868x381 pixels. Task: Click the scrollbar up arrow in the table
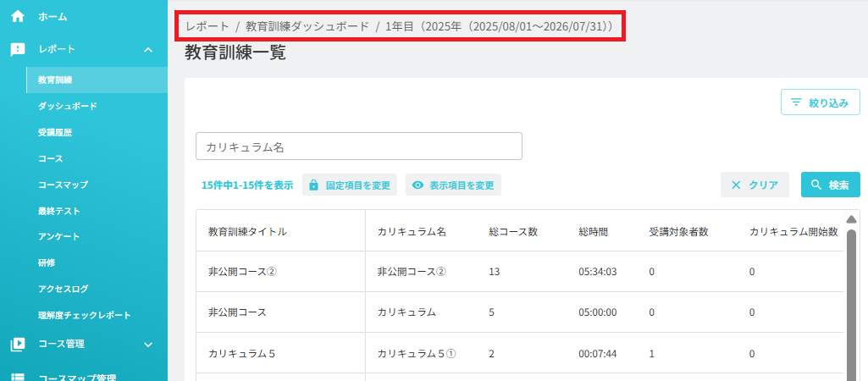(851, 218)
